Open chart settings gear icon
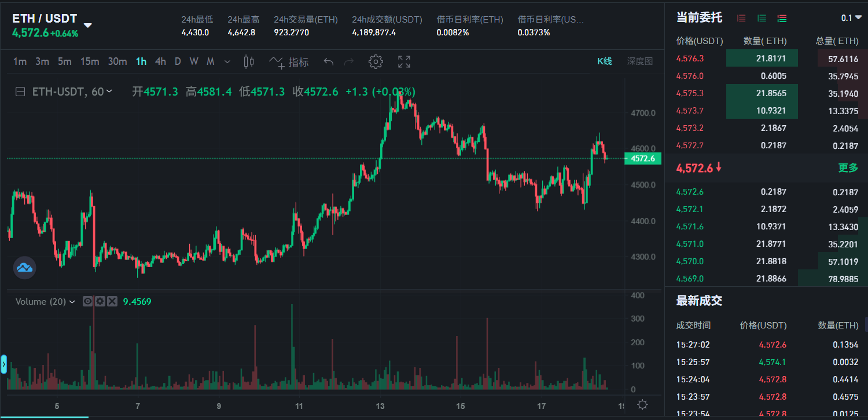 [376, 62]
